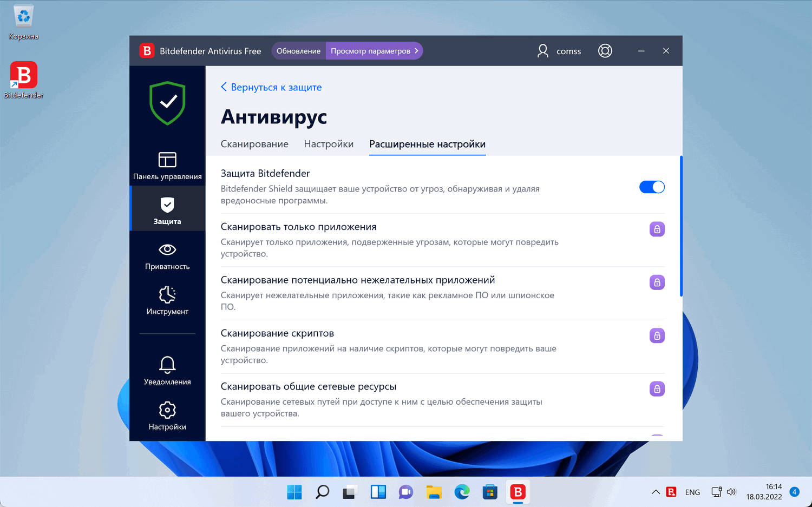Open the comss user account

point(559,51)
